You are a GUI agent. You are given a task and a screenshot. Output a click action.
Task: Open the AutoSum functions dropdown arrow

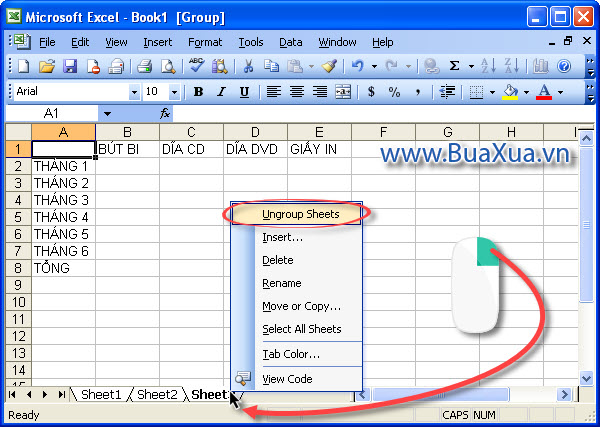pos(471,67)
